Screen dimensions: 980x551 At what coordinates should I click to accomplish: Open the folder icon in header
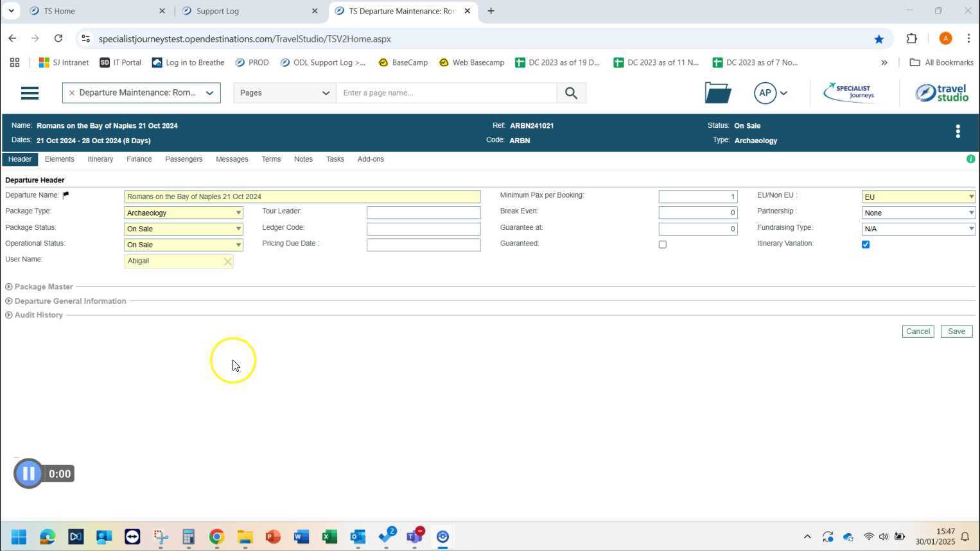point(717,93)
